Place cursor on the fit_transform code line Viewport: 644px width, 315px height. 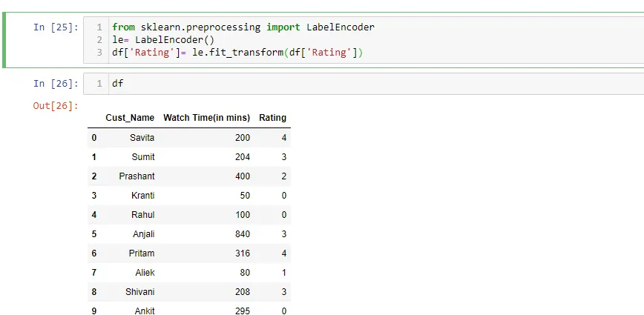[x=237, y=53]
